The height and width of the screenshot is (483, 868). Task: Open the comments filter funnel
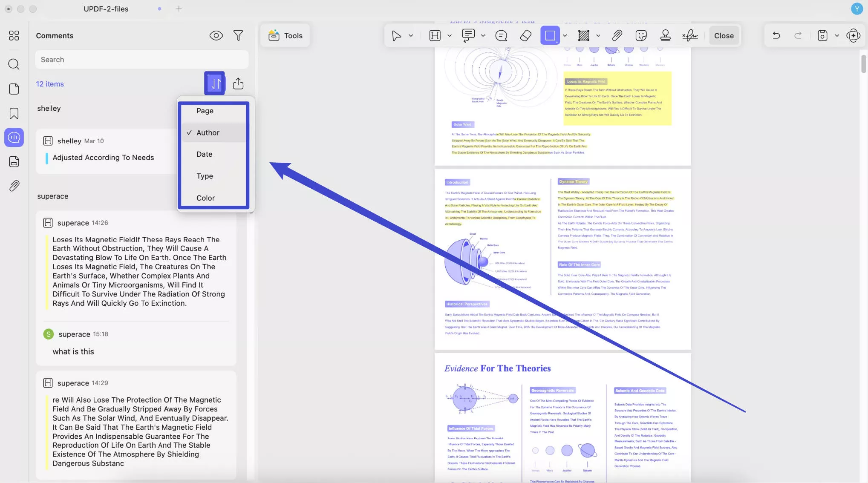[238, 36]
